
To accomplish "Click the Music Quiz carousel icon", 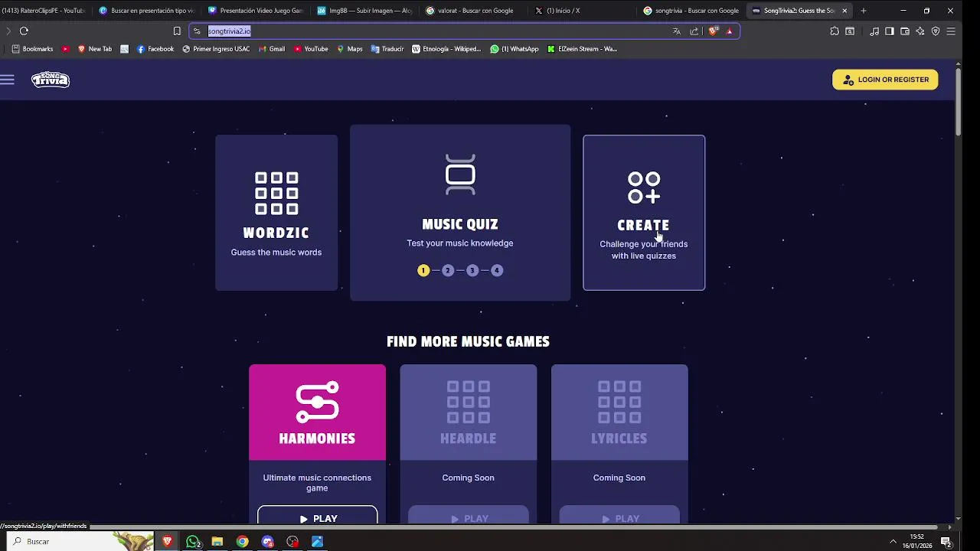I will 460,174.
